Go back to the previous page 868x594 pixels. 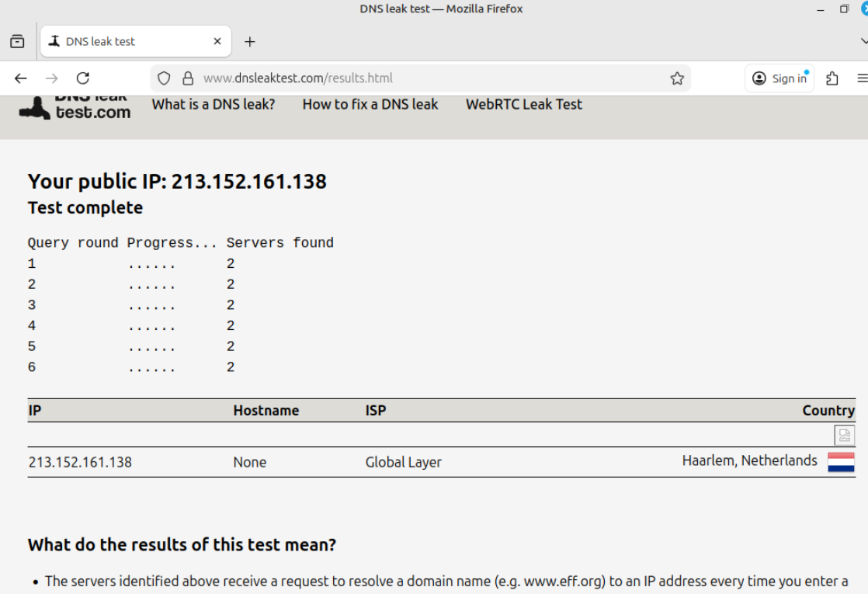[x=21, y=78]
